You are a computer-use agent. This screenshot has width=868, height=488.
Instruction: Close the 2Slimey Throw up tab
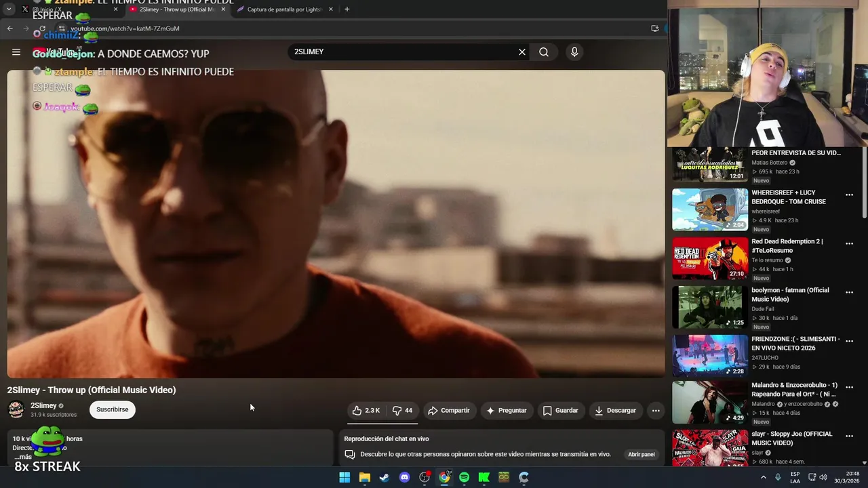(x=223, y=9)
